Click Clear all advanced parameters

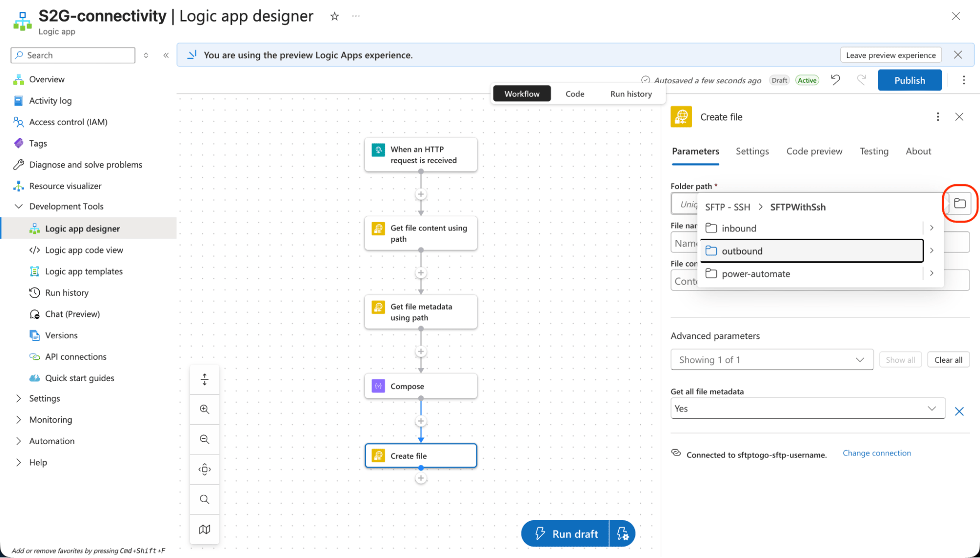(x=948, y=360)
